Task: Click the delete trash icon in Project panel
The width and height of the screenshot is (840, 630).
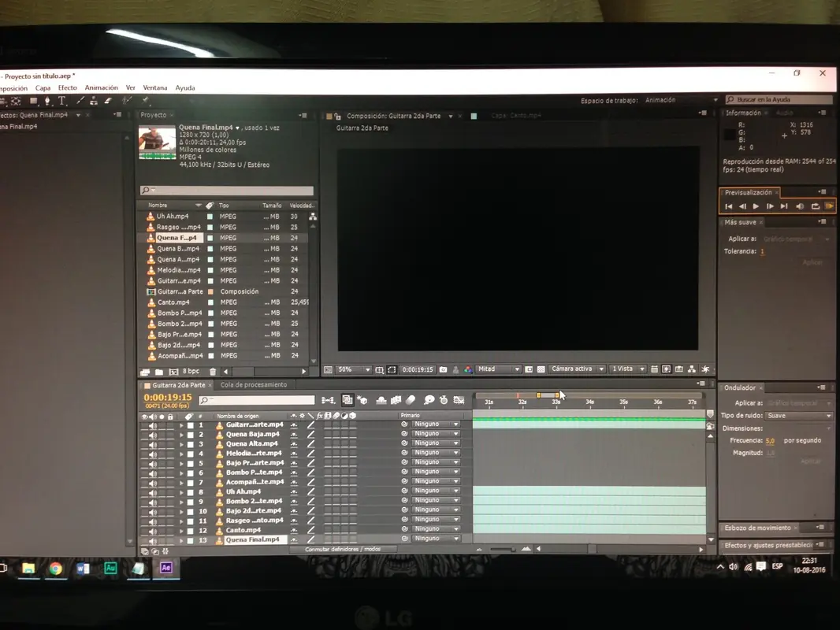Action: click(213, 372)
